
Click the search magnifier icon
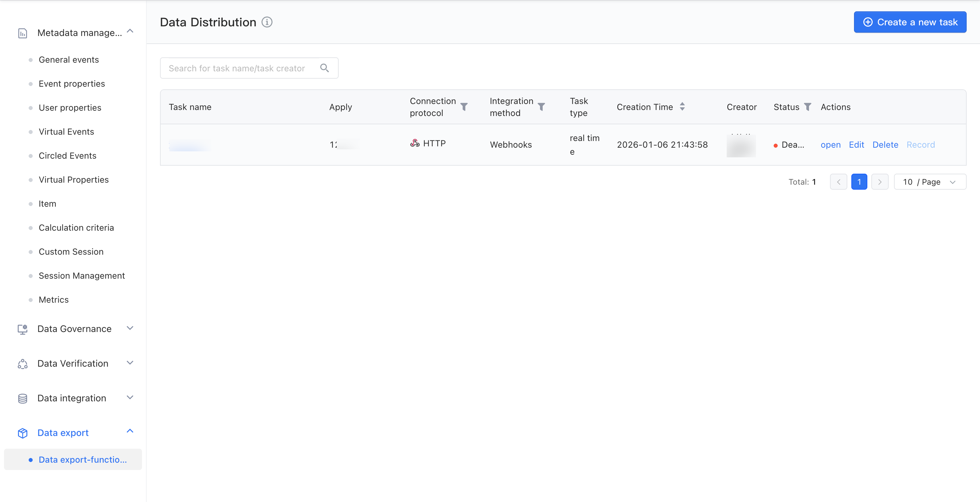pos(324,68)
